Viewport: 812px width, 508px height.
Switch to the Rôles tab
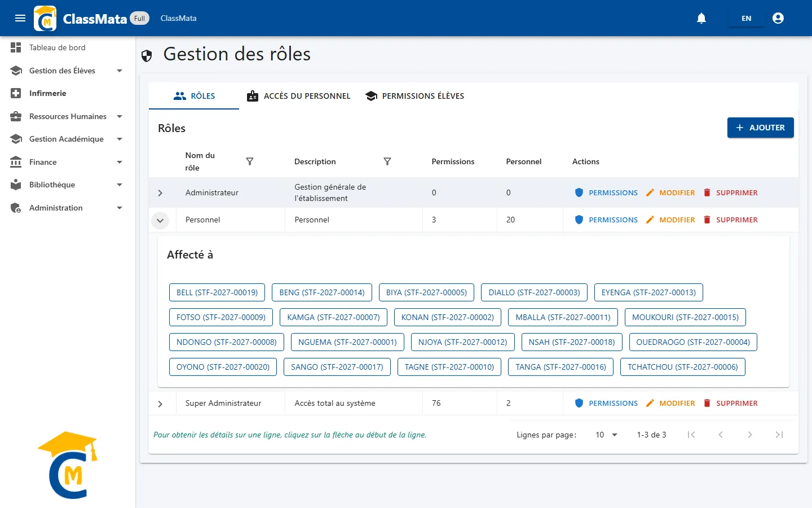194,96
